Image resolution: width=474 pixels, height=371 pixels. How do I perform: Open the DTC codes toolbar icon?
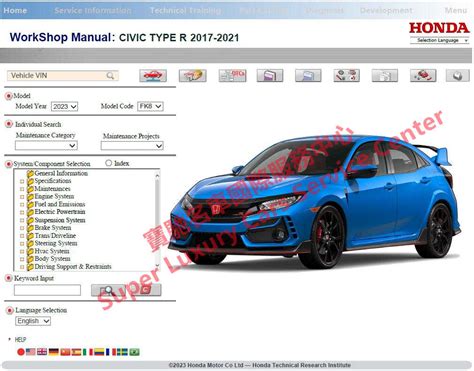click(x=232, y=76)
